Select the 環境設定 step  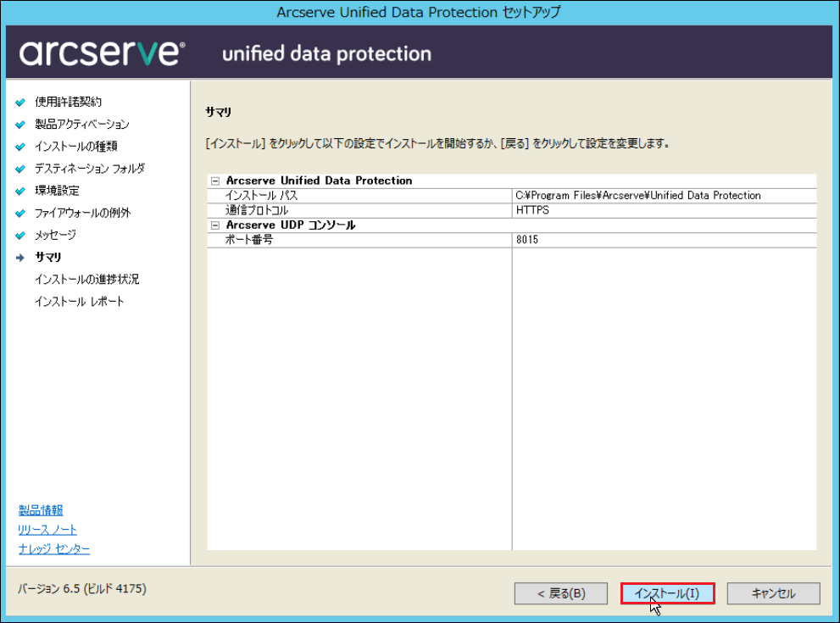[x=57, y=191]
